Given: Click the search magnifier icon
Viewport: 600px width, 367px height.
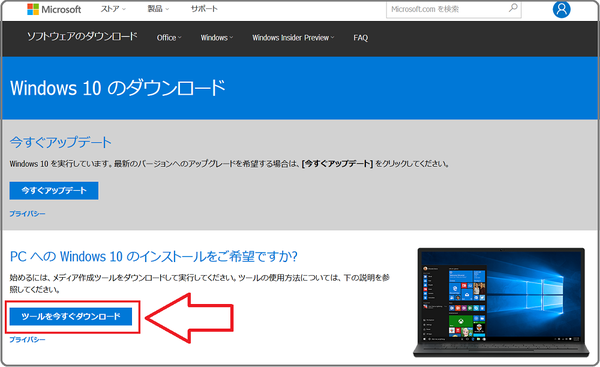Looking at the screenshot, I should (513, 8).
